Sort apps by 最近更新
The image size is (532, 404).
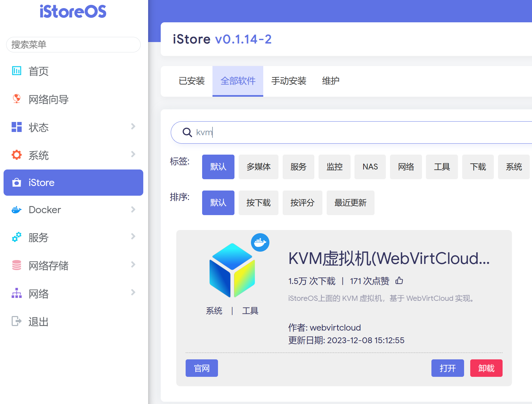tap(351, 203)
